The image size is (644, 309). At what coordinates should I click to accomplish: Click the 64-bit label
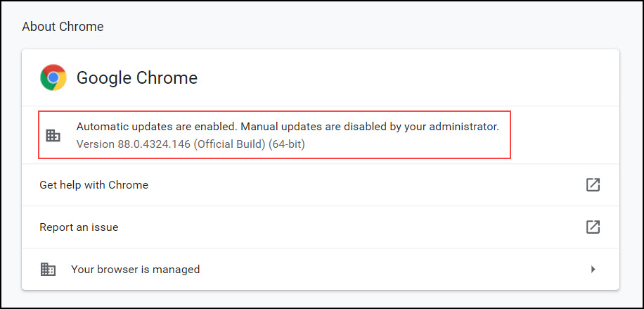287,144
